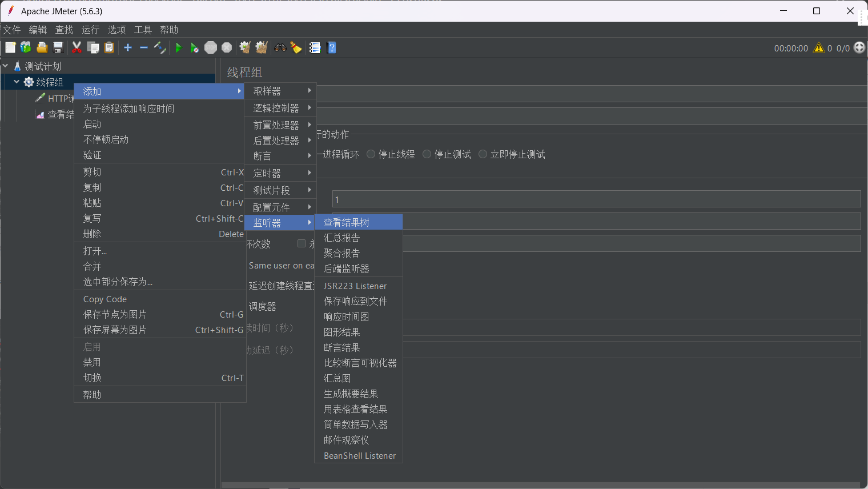The height and width of the screenshot is (489, 868).
Task: Click the Search binoculars icon
Action: pyautogui.click(x=280, y=47)
